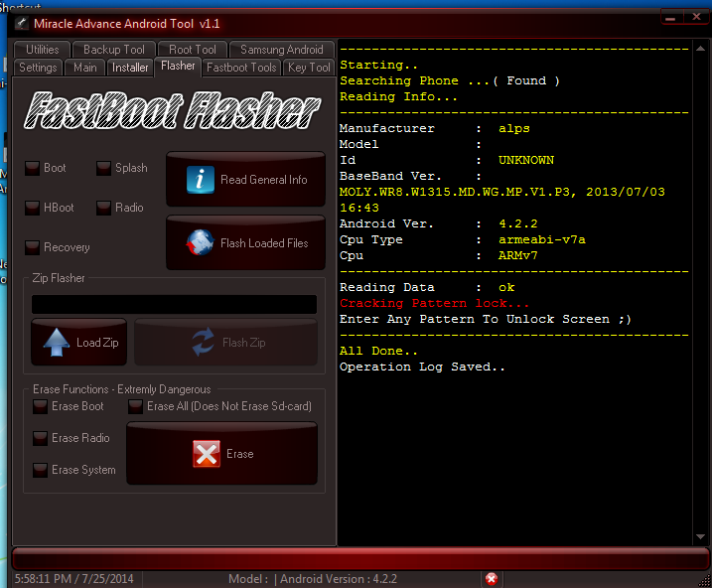This screenshot has width=712, height=588.
Task: Toggle the Erase Radio checkbox
Action: pyautogui.click(x=40, y=438)
